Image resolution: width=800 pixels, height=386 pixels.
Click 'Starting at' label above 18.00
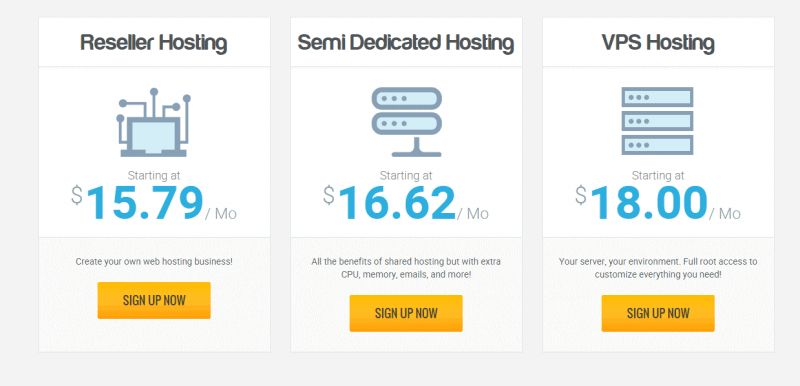658,176
